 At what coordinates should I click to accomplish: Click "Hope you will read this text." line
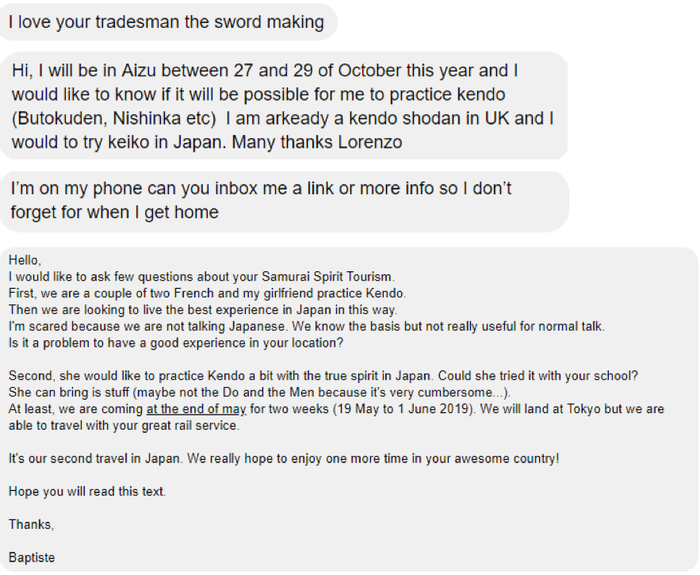click(85, 491)
